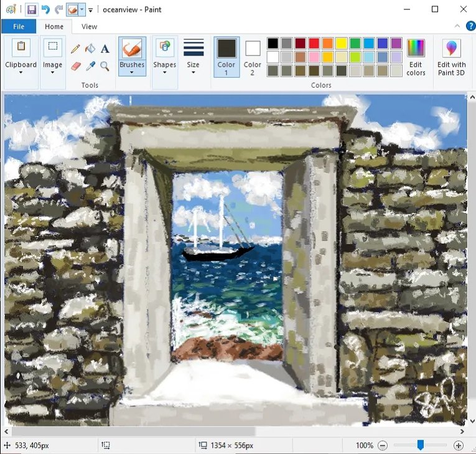Pick the green color swatch
The height and width of the screenshot is (454, 476).
tap(355, 43)
